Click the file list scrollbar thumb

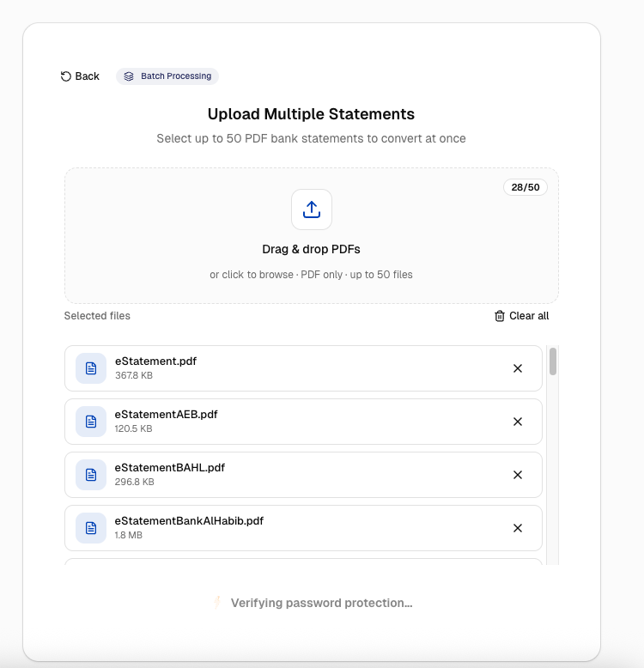553,361
